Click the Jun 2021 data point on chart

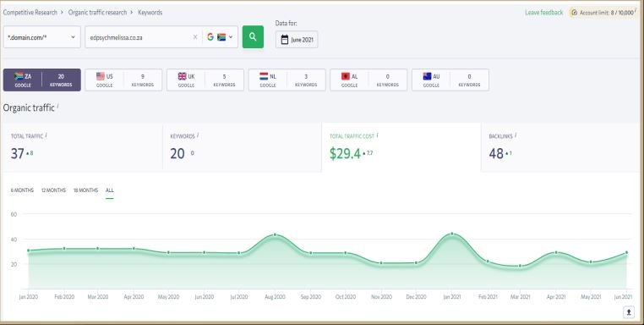627,252
